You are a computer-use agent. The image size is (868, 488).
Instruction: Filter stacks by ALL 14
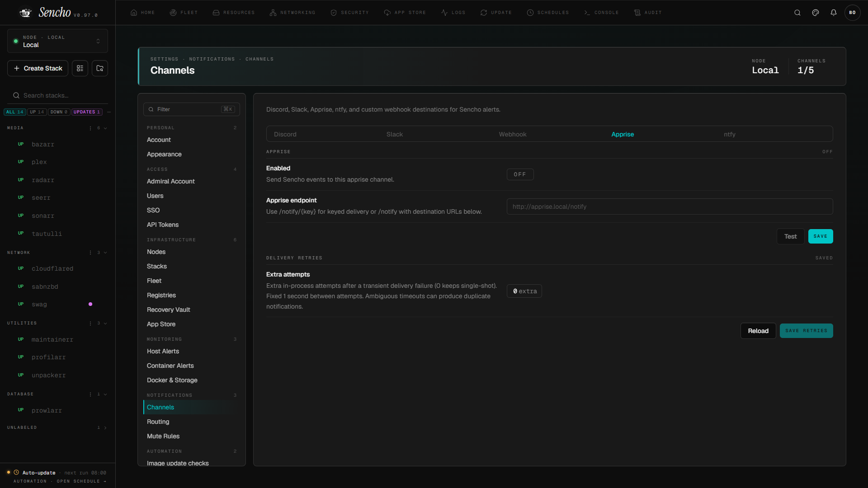[x=15, y=112]
